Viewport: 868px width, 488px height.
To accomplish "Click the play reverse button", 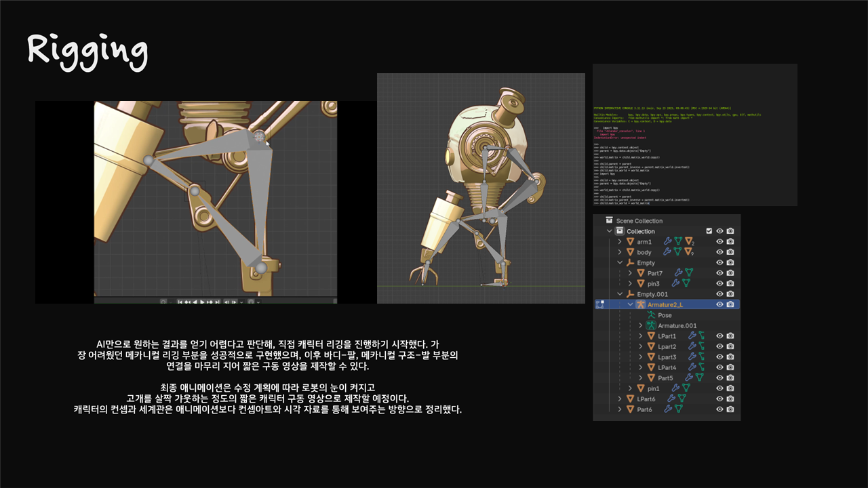I will [x=195, y=302].
